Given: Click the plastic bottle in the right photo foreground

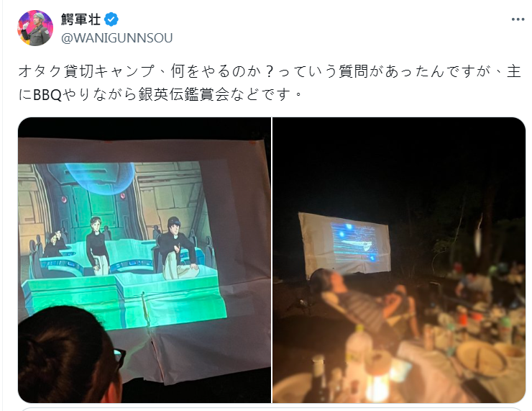Looking at the screenshot, I should point(358,351).
